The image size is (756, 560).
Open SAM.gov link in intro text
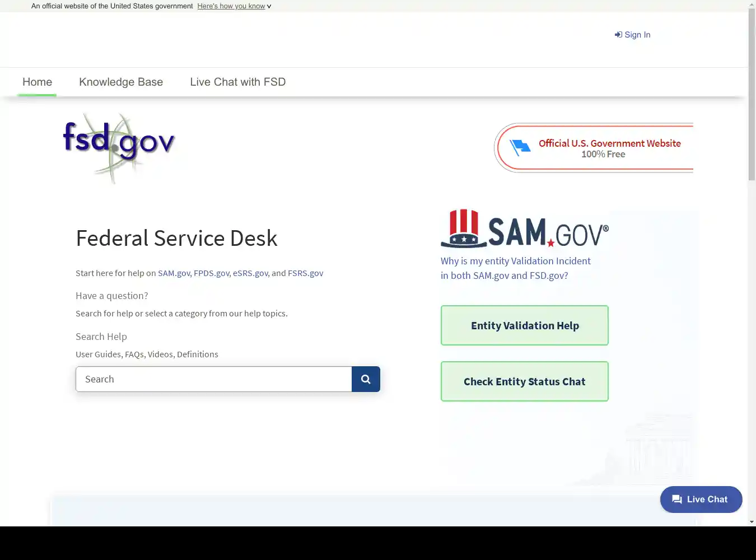(x=174, y=273)
